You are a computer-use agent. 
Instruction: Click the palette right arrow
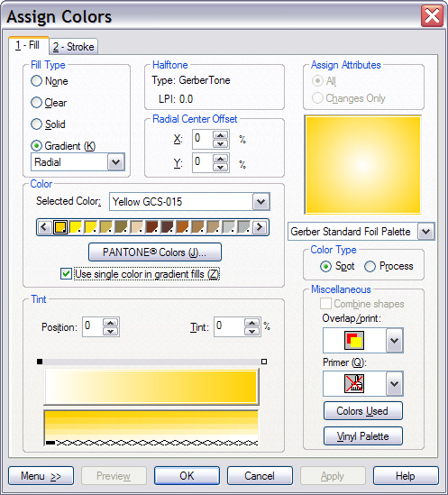pyautogui.click(x=260, y=227)
